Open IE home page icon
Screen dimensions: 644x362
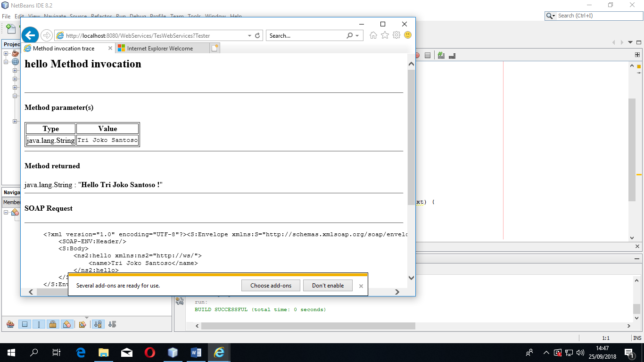coord(373,35)
